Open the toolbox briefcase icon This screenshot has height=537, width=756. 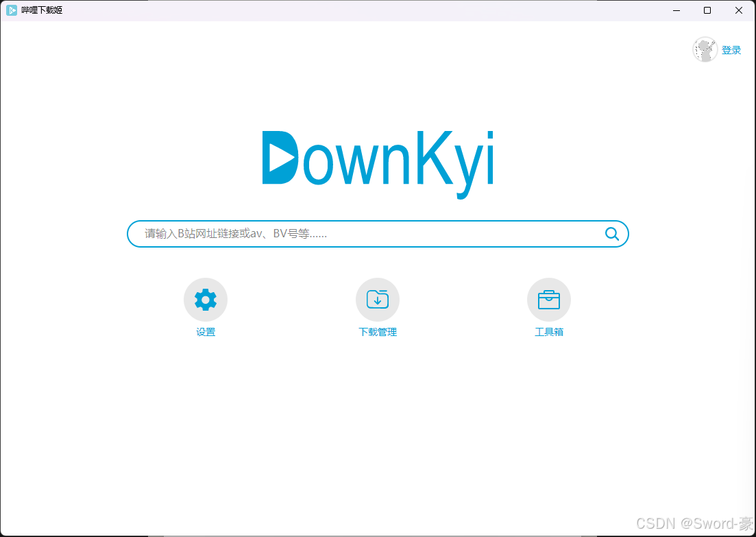tap(549, 300)
